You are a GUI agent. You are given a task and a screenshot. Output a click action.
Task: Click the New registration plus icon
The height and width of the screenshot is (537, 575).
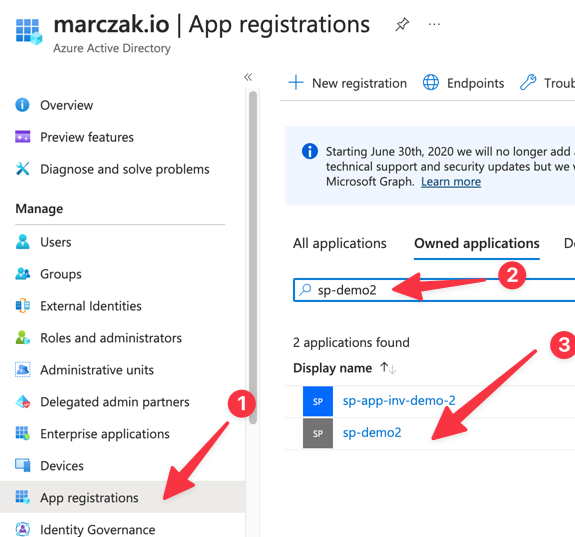296,83
